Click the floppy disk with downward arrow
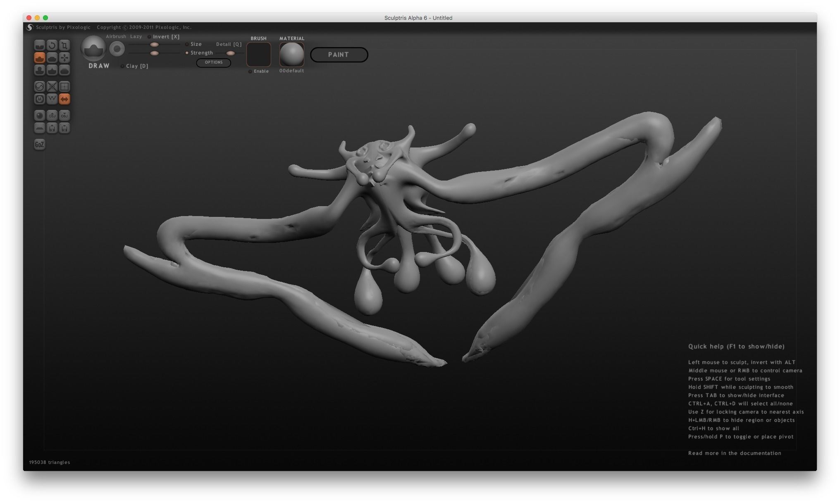The width and height of the screenshot is (840, 504). pos(64,128)
